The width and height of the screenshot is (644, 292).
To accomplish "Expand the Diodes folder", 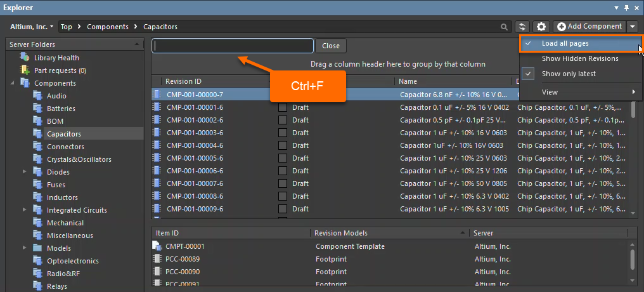I will (x=24, y=172).
